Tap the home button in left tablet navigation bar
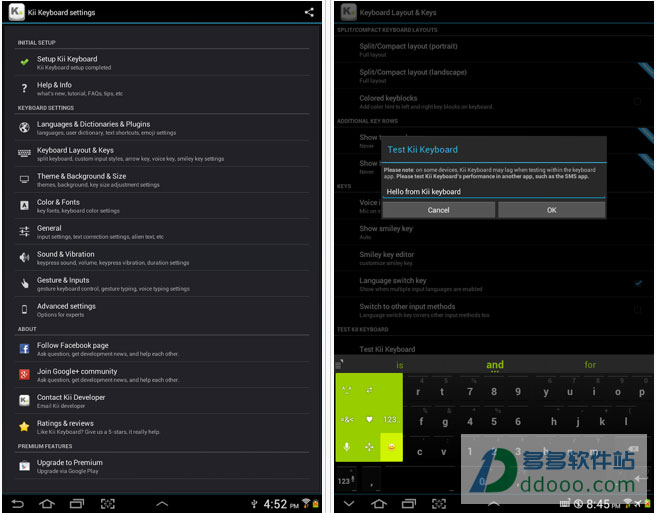Screen dimensions: 656x513 point(47,503)
